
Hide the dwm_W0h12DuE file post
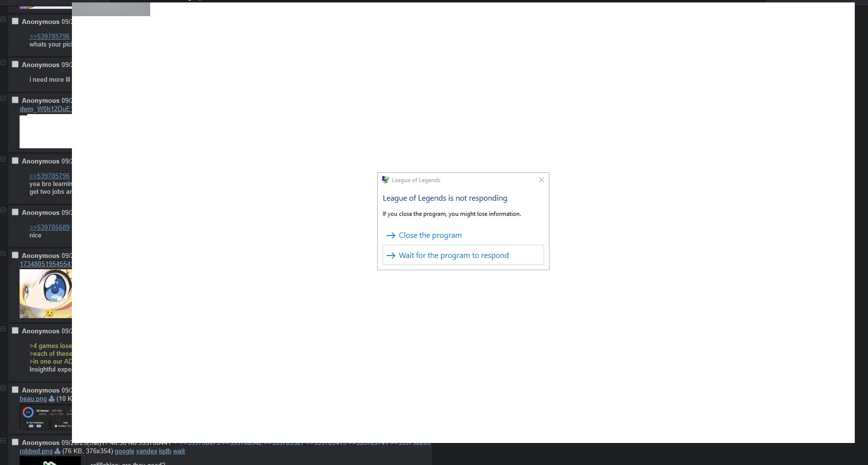pyautogui.click(x=3, y=98)
